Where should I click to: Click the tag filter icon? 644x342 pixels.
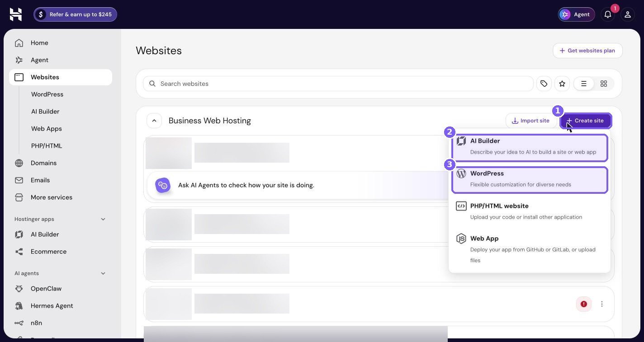pos(544,84)
